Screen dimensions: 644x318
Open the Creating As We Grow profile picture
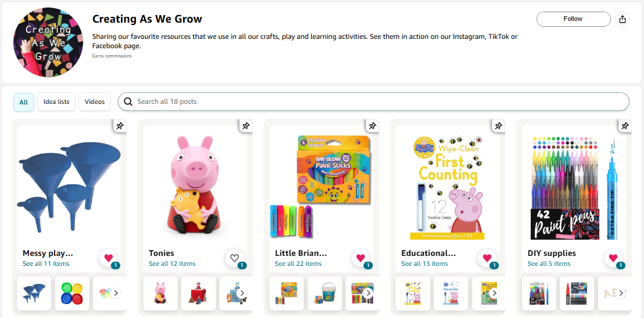click(48, 42)
